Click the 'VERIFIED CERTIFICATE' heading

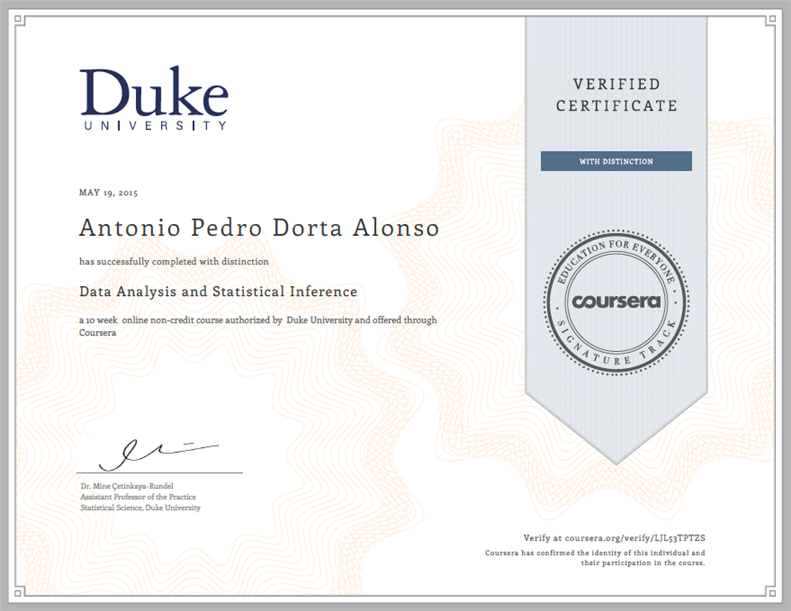(x=616, y=95)
